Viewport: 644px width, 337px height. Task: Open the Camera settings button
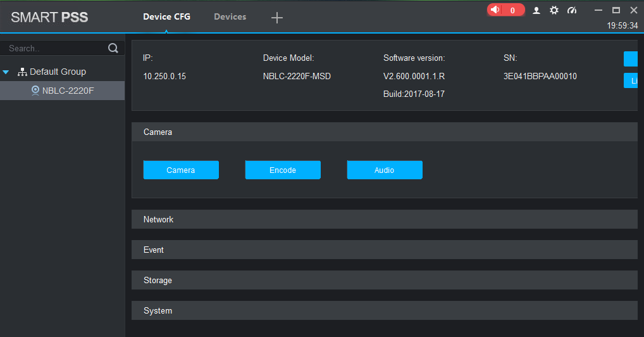[x=181, y=170]
